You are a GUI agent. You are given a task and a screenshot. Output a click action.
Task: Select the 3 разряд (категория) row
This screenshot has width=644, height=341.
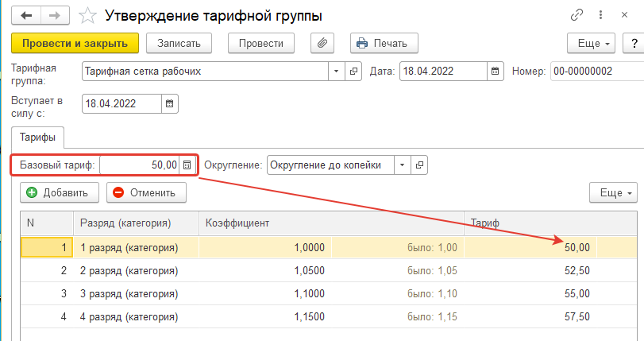click(329, 293)
